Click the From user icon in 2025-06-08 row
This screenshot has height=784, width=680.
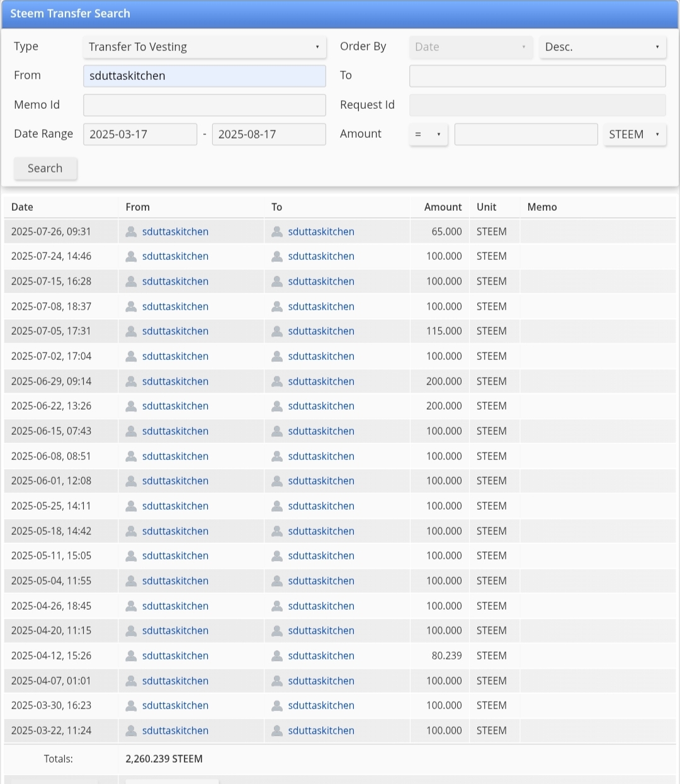click(x=131, y=456)
